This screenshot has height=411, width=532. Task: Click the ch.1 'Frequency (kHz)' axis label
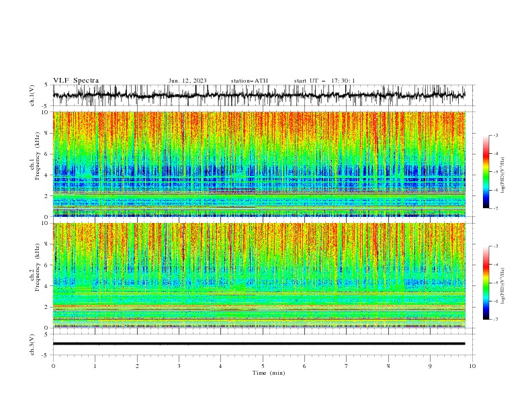pyautogui.click(x=38, y=156)
